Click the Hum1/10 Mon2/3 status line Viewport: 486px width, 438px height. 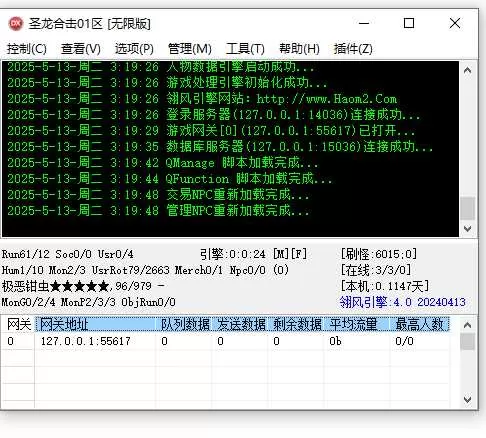coord(145,270)
